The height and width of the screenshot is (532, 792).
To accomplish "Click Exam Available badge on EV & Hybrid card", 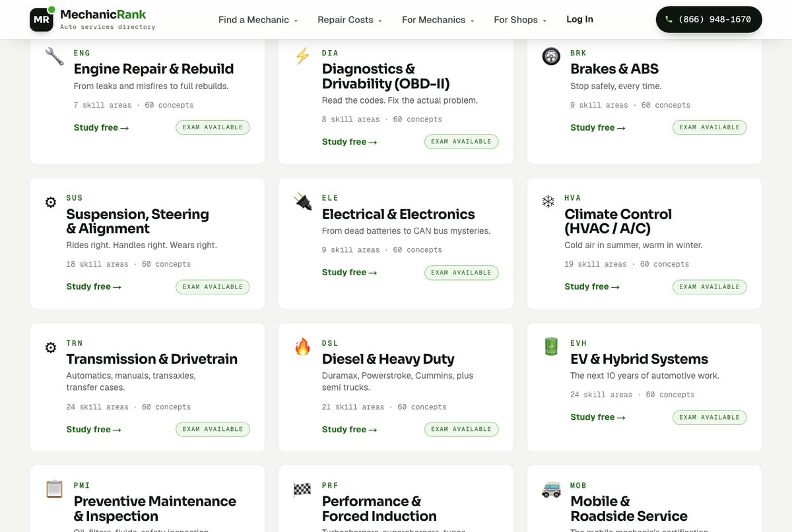I will (709, 417).
